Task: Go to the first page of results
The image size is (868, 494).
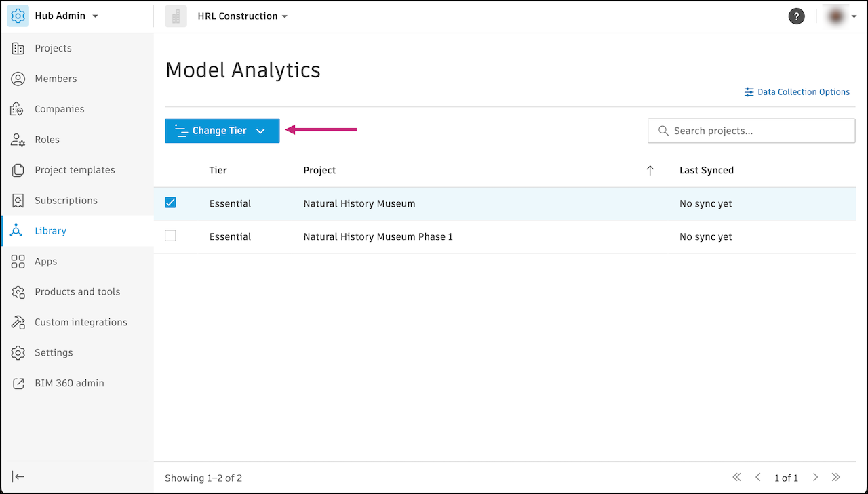Action: [737, 478]
